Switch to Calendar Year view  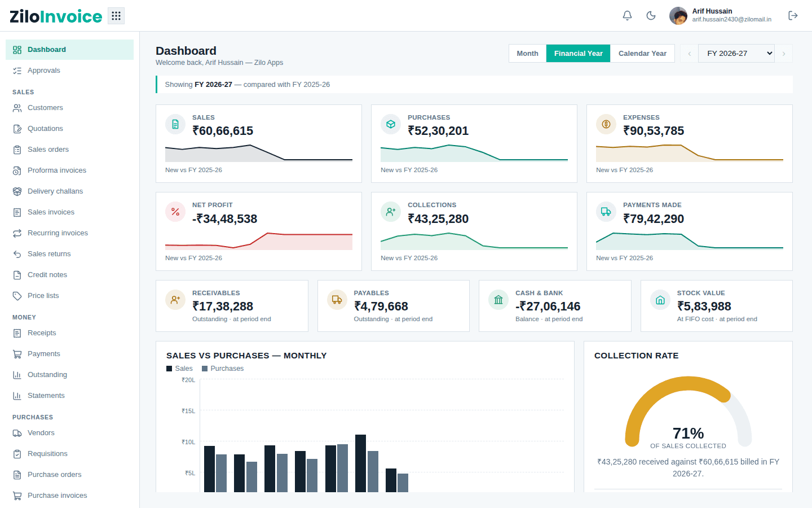point(642,53)
